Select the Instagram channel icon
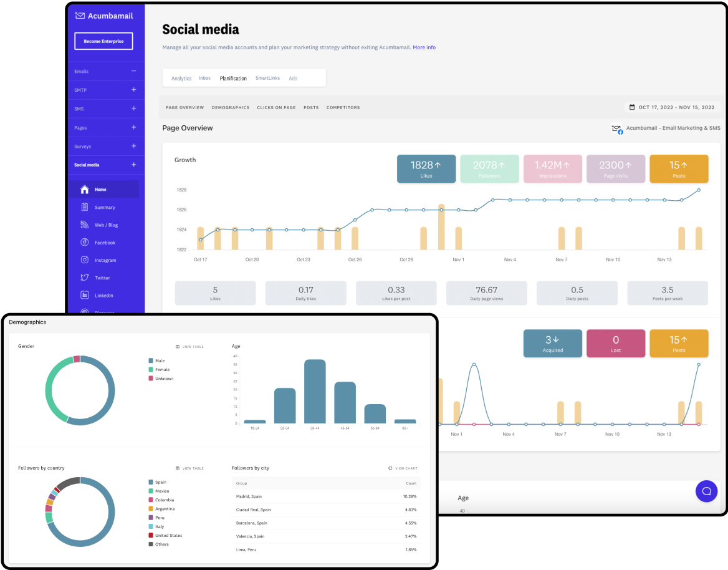Viewport: 728px width, 570px height. click(84, 260)
